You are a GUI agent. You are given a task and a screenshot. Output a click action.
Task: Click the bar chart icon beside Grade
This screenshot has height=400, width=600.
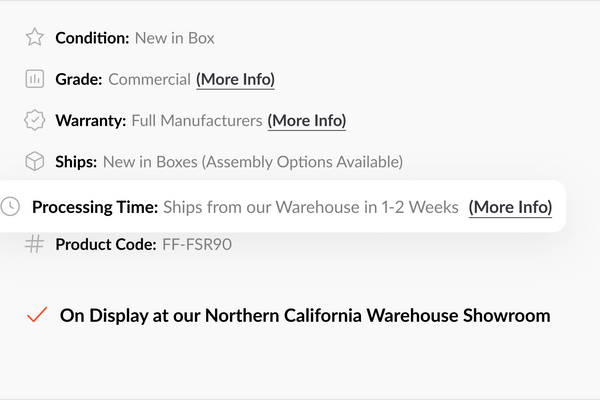point(35,79)
